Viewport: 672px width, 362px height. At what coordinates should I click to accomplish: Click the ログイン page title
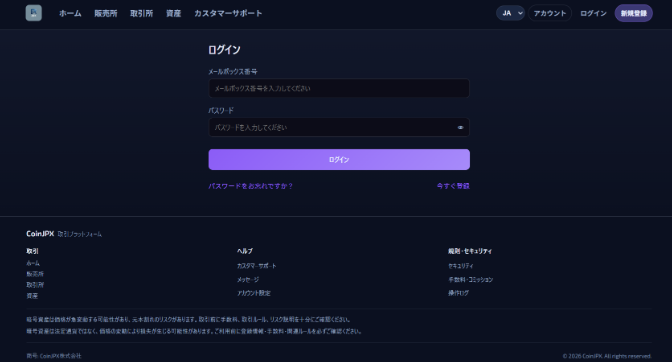(x=224, y=50)
